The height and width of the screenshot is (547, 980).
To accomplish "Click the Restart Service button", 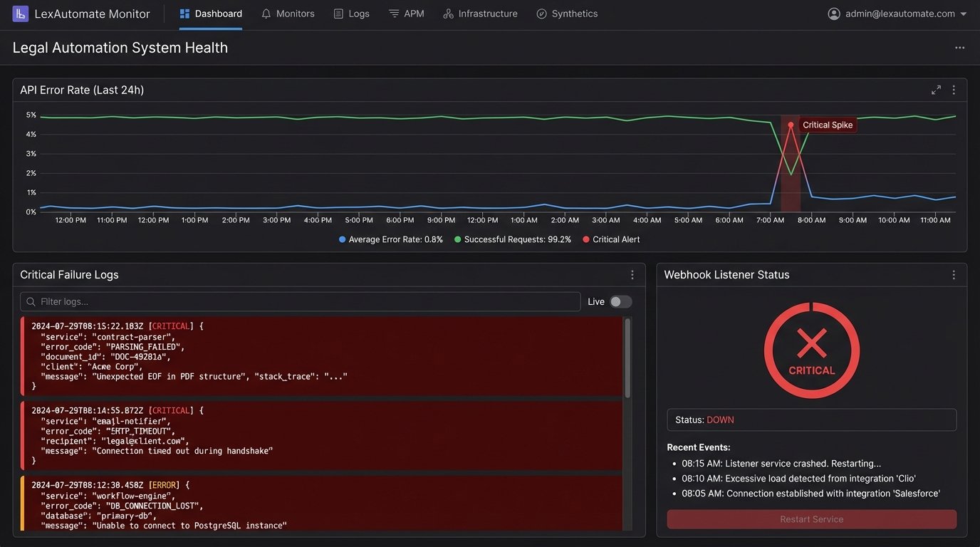I will click(811, 519).
